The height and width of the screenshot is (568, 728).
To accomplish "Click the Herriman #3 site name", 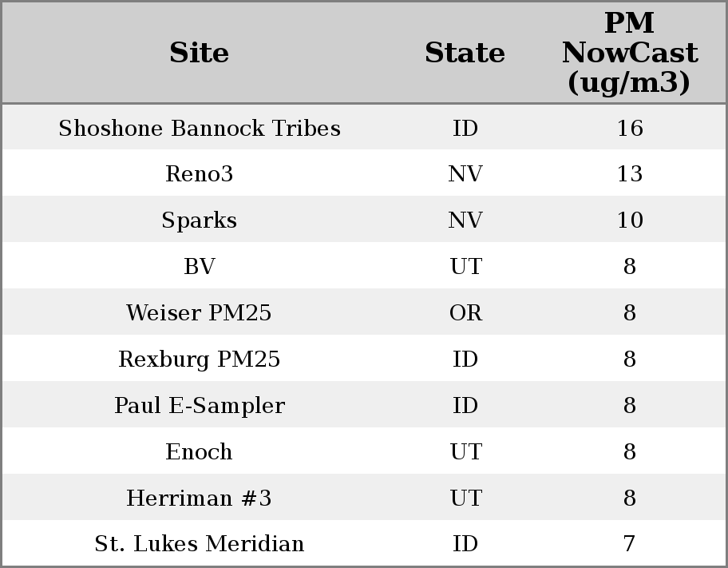I will [x=199, y=498].
